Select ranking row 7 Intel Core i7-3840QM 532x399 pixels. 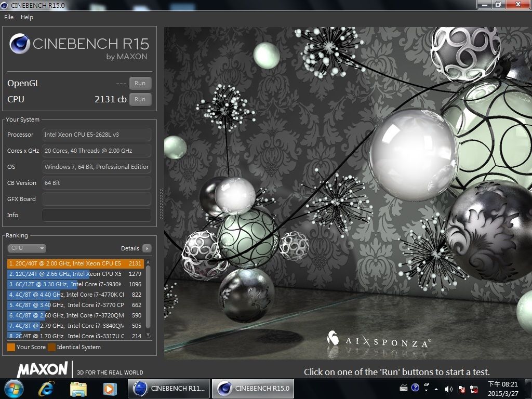point(75,326)
